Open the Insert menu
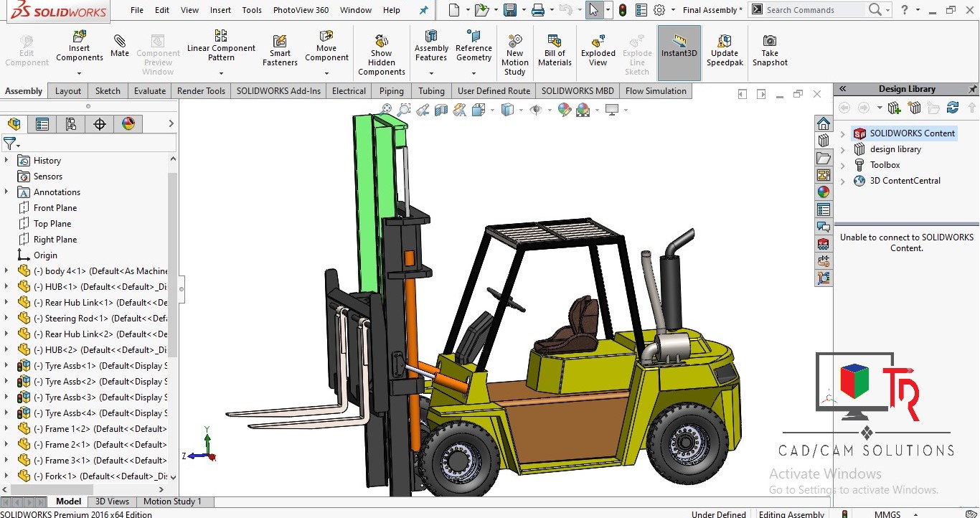The width and height of the screenshot is (980, 518). coord(220,10)
